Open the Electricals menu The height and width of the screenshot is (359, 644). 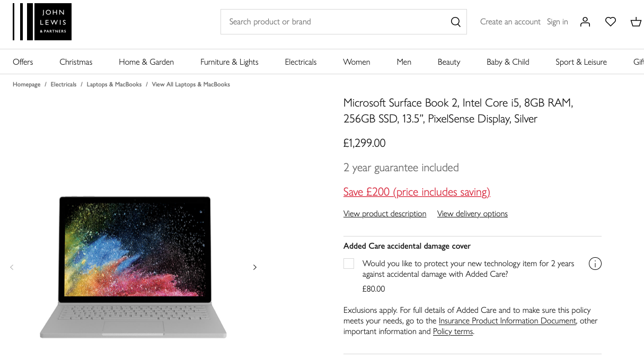pos(301,62)
